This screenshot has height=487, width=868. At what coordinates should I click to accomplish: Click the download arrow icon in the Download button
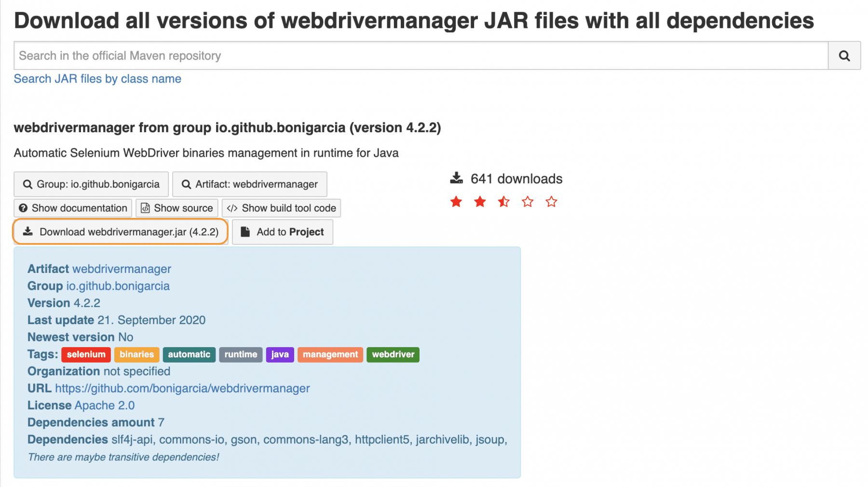click(x=27, y=231)
